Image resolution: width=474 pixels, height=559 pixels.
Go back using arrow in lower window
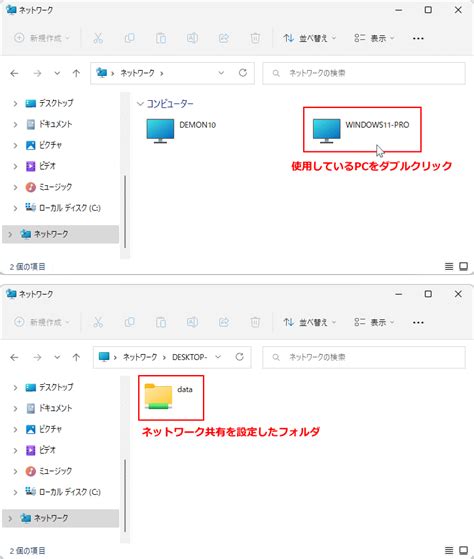pos(14,357)
